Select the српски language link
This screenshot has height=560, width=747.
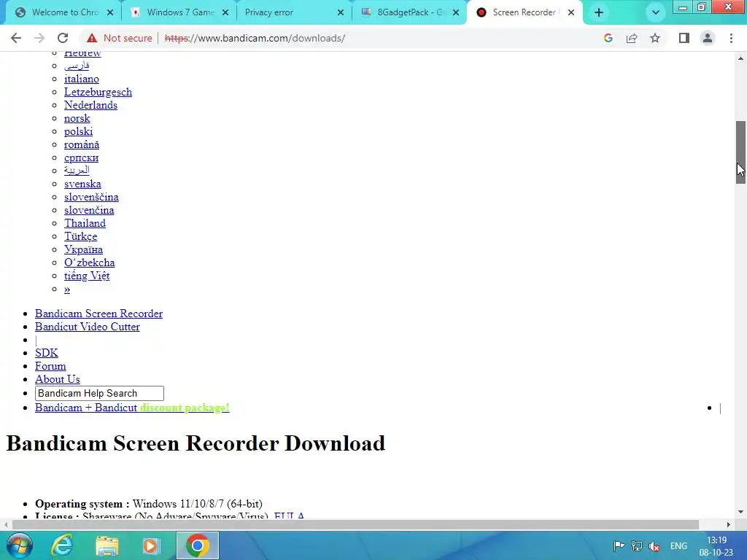tap(82, 157)
